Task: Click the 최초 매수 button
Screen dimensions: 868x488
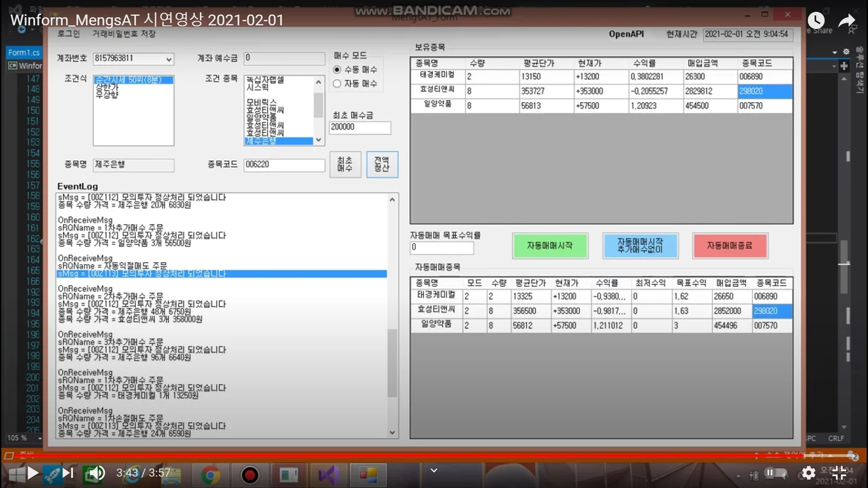Action: (x=345, y=164)
